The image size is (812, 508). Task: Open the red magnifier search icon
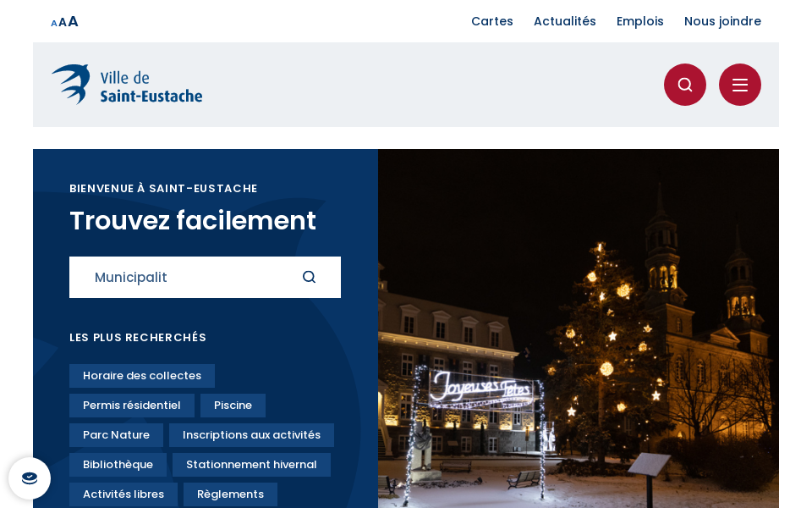685,85
